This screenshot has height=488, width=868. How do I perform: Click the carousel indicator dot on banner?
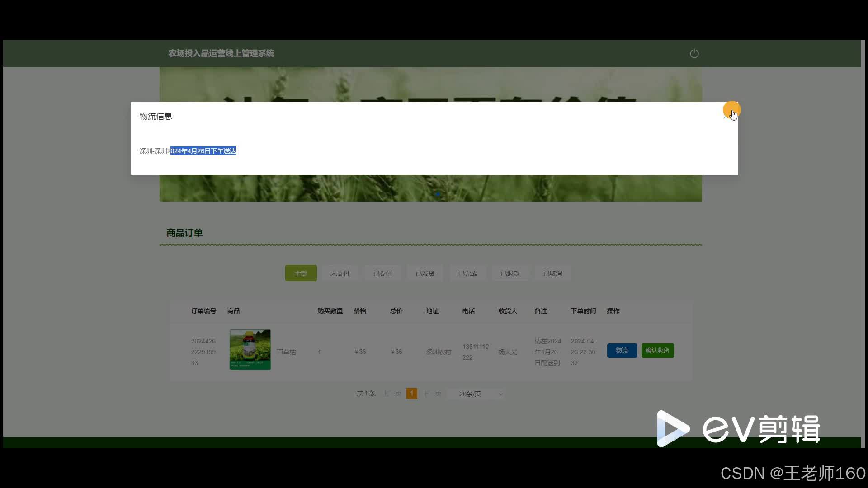438,194
